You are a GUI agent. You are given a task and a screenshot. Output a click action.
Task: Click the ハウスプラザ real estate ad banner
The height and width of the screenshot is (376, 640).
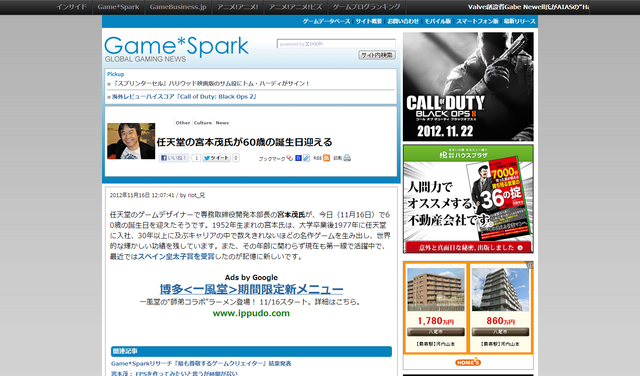click(x=468, y=199)
